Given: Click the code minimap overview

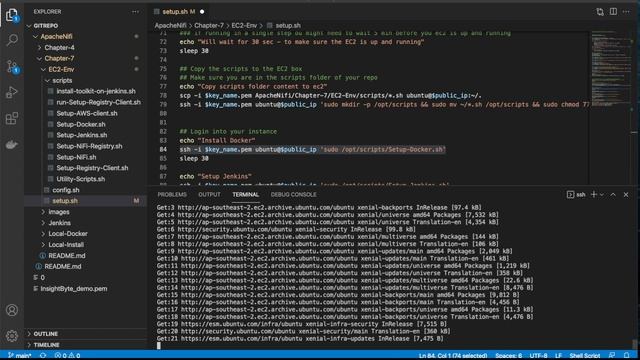Looking at the screenshot, I should click(x=611, y=69).
